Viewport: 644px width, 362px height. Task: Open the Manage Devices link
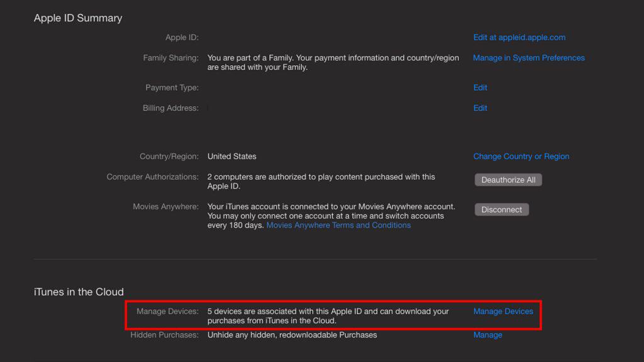(x=503, y=312)
